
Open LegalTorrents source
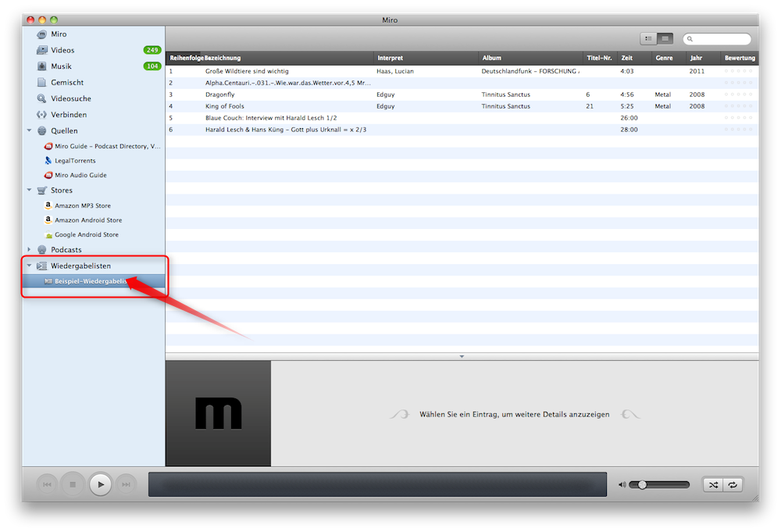point(75,160)
